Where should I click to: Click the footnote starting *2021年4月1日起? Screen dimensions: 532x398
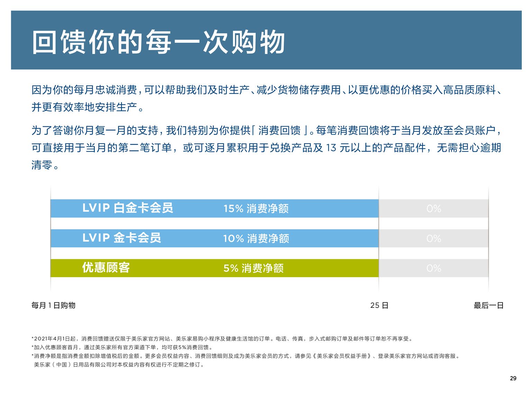click(222, 339)
